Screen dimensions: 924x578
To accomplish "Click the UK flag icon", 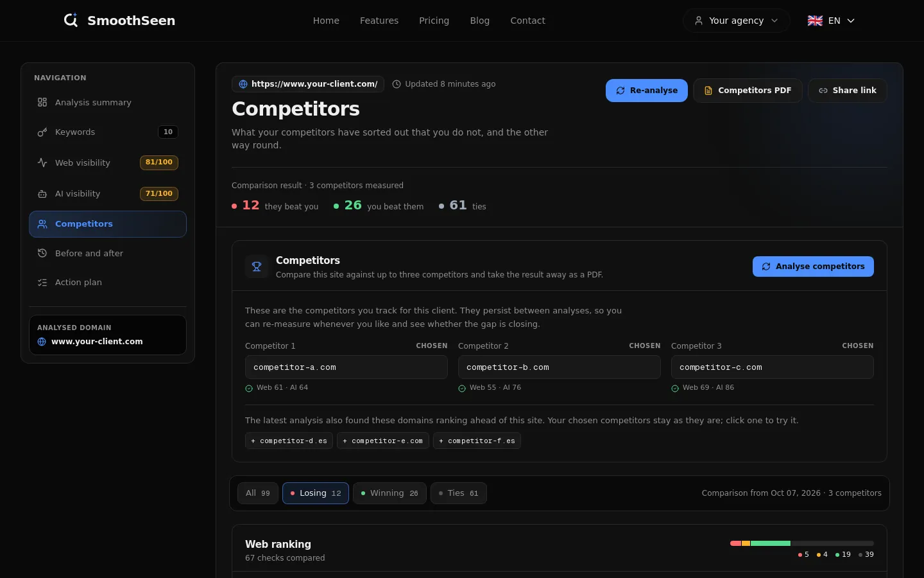I will coord(815,21).
